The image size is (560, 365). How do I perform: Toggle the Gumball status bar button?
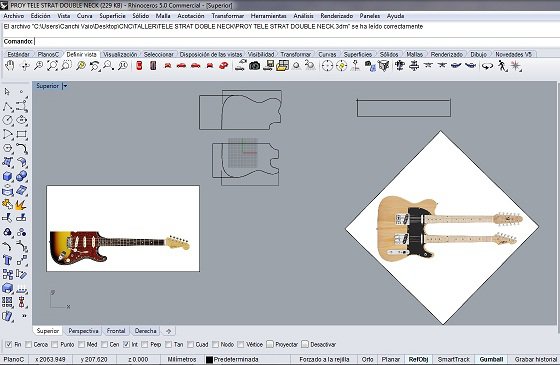tap(491, 359)
